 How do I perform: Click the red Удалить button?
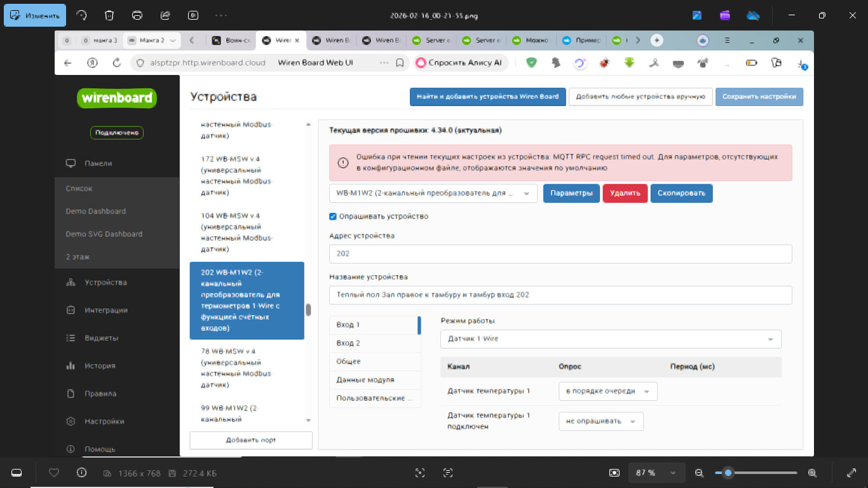point(625,193)
